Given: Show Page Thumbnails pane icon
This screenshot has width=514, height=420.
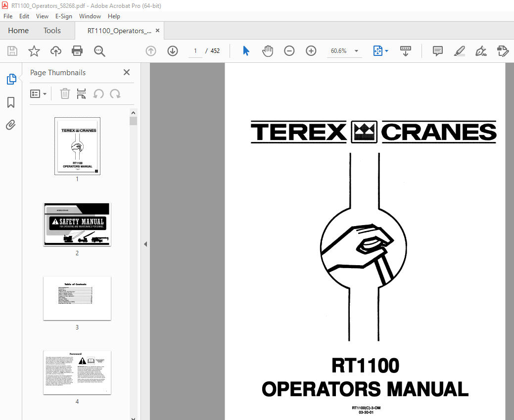Looking at the screenshot, I should pyautogui.click(x=11, y=79).
